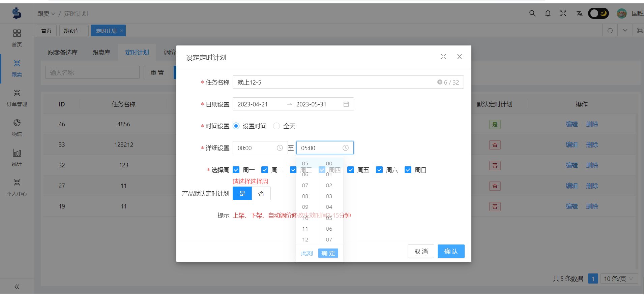
Task: Set 产品默认定时计划 to 是
Action: click(x=242, y=193)
